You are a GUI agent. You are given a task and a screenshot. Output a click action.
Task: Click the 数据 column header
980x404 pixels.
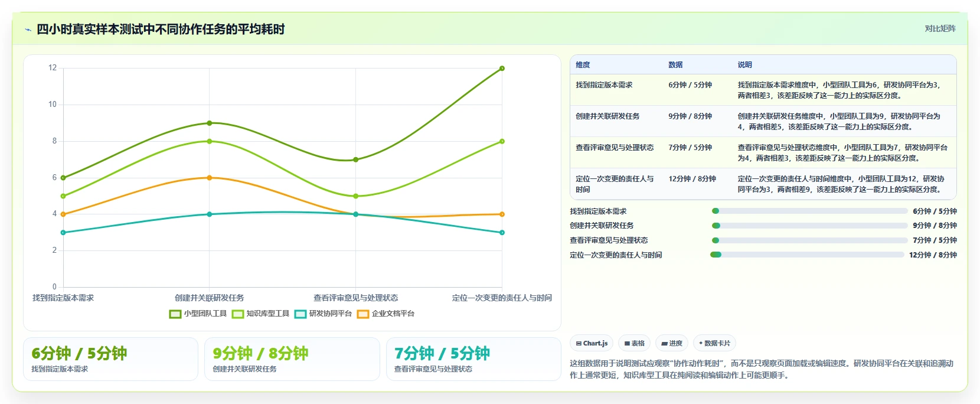click(675, 65)
